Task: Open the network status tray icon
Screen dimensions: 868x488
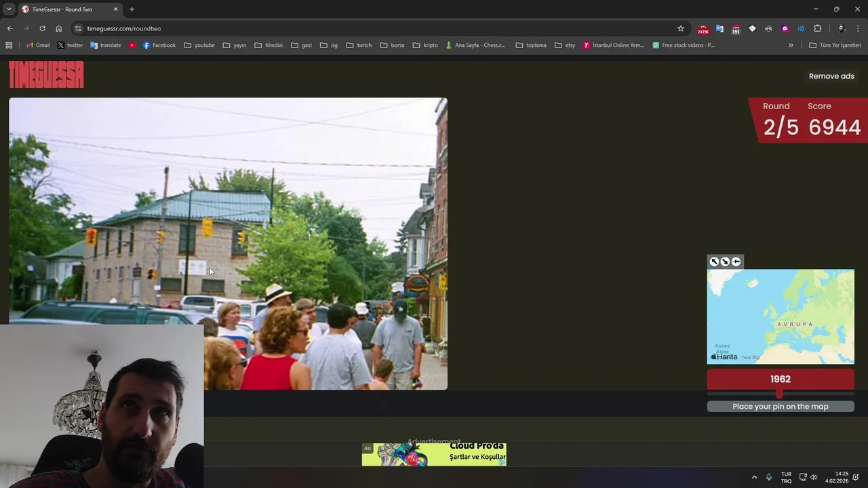Action: [803, 477]
